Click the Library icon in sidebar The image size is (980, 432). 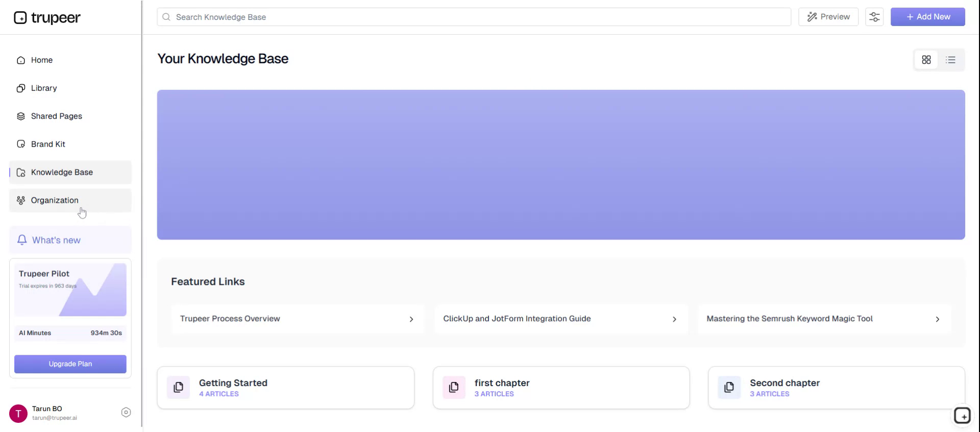click(x=21, y=88)
